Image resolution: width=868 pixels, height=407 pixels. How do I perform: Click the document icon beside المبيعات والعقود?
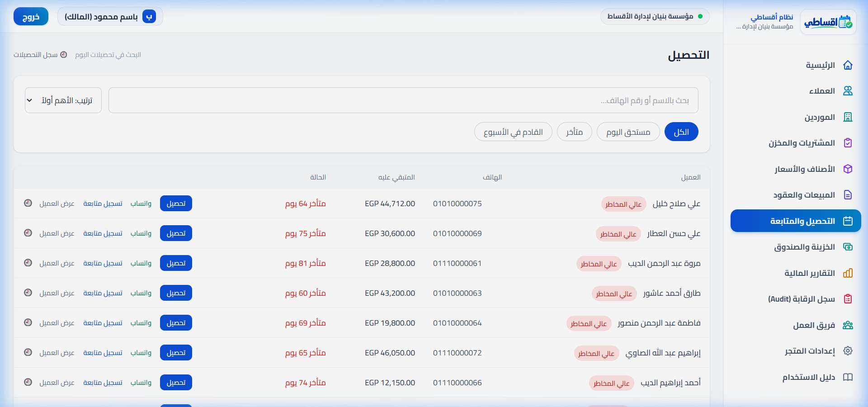pyautogui.click(x=848, y=195)
